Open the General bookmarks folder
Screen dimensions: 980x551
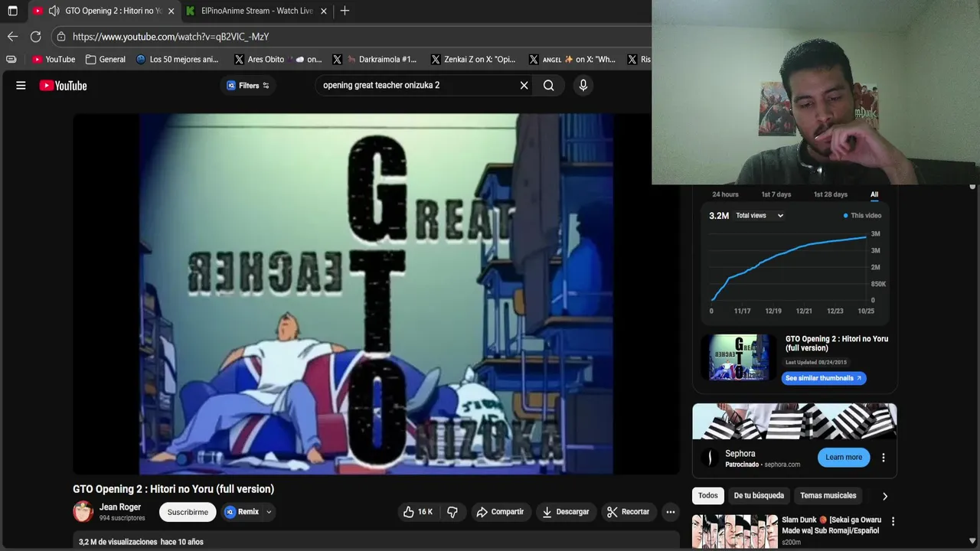[106, 59]
